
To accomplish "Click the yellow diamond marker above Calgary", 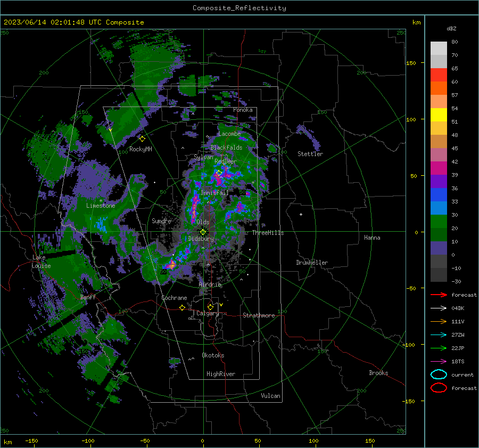I will [x=210, y=307].
